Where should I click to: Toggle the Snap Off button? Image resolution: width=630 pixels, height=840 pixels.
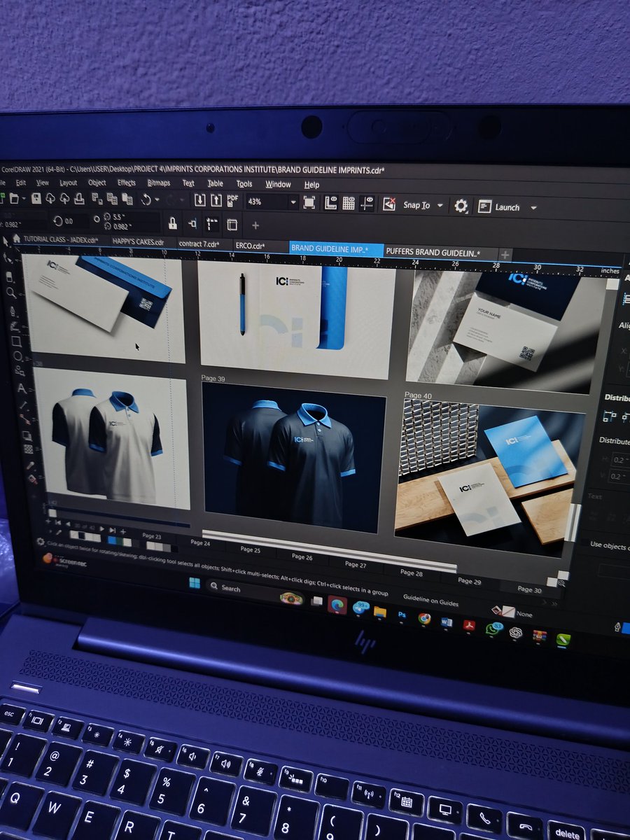click(389, 204)
